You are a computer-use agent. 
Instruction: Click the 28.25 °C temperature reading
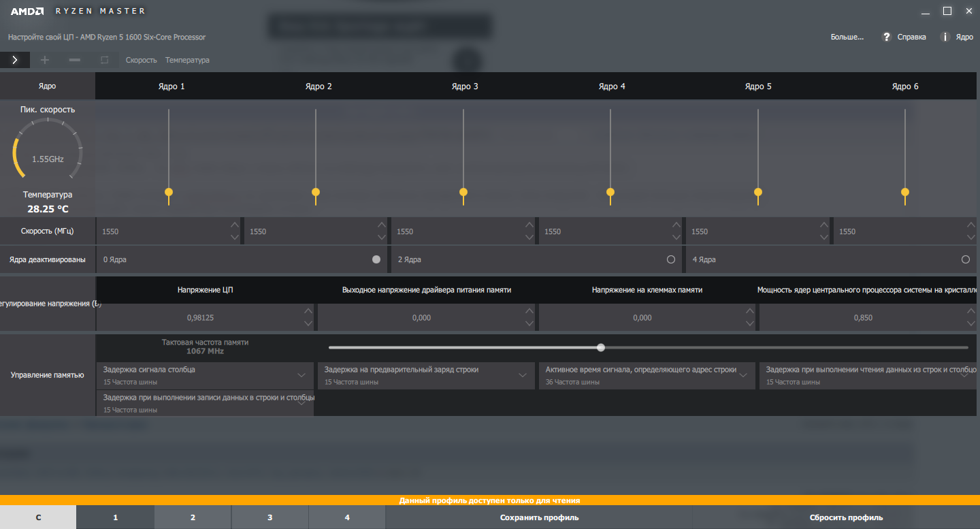tap(48, 209)
